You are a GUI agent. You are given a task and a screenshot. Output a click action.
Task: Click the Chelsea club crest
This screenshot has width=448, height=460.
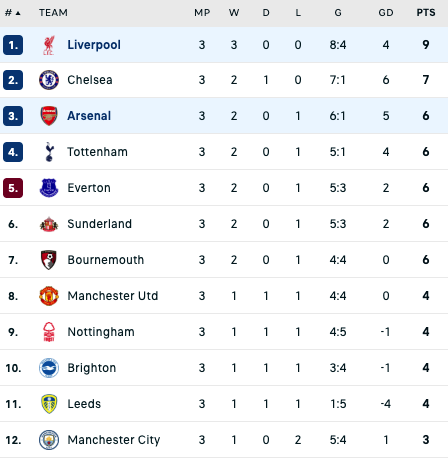tap(49, 80)
